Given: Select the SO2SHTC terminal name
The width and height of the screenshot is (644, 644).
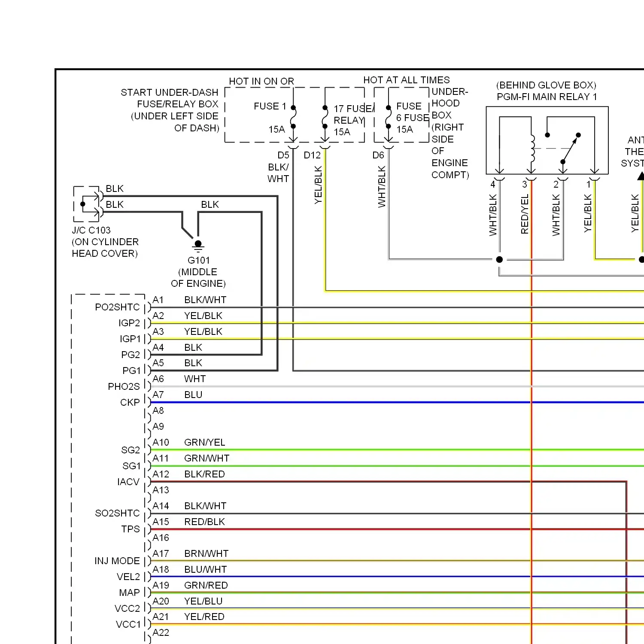Looking at the screenshot, I should (x=117, y=513).
